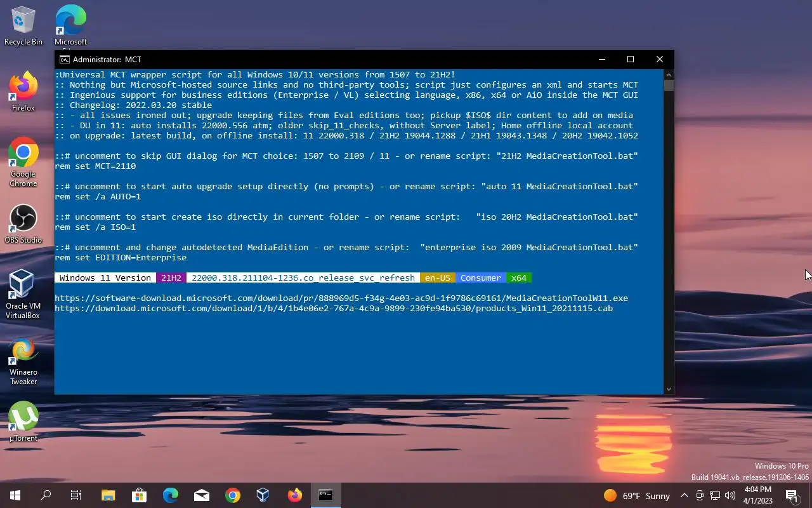This screenshot has height=508, width=812.
Task: Click the blue Consumer badge
Action: tap(481, 277)
